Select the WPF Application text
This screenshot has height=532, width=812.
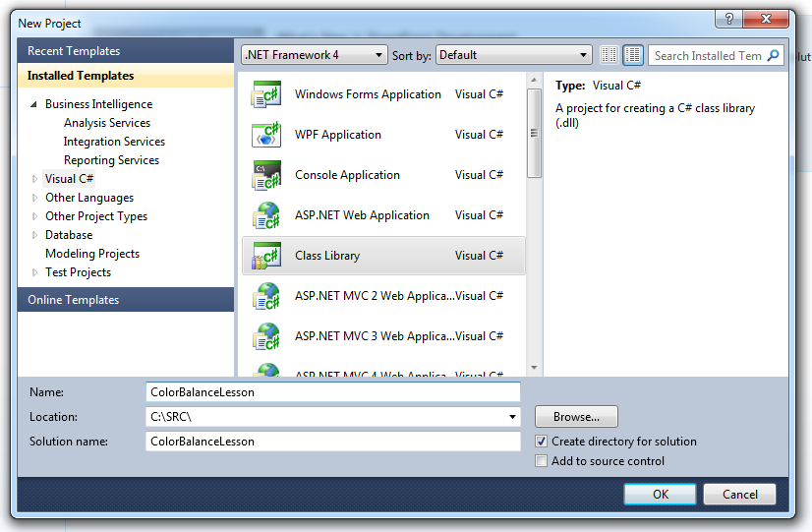coord(337,135)
